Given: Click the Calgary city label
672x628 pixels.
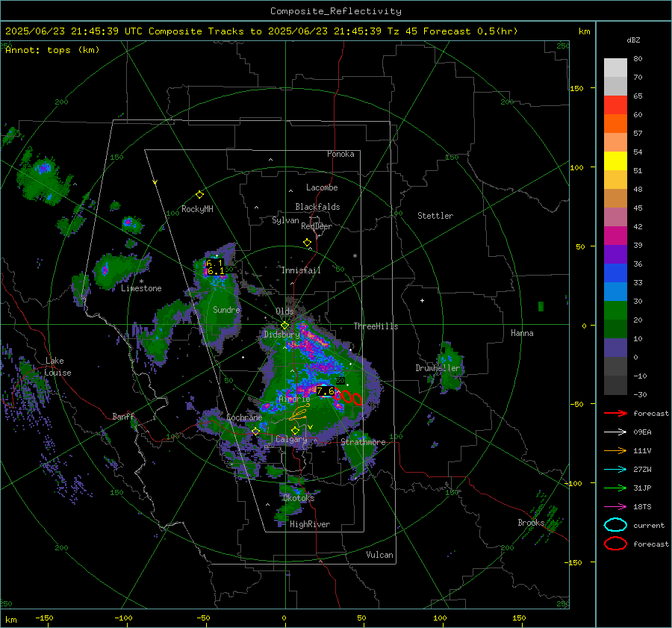Looking at the screenshot, I should point(291,439).
